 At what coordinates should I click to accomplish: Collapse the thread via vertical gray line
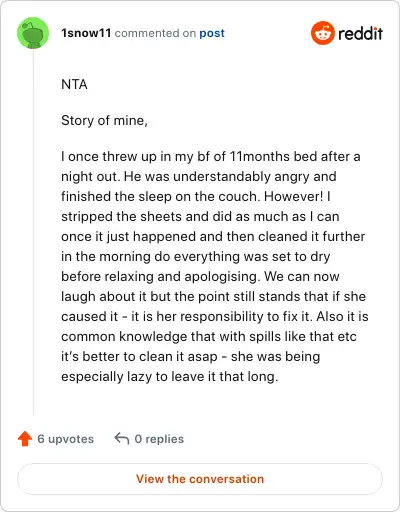pyautogui.click(x=33, y=232)
